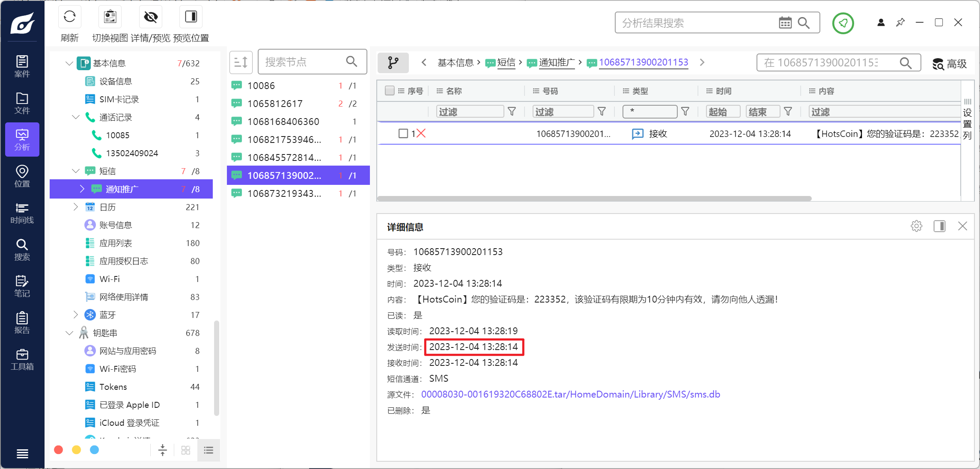Collapse the 钥匙串 tree node
Screen dimensions: 980x469
(x=69, y=333)
